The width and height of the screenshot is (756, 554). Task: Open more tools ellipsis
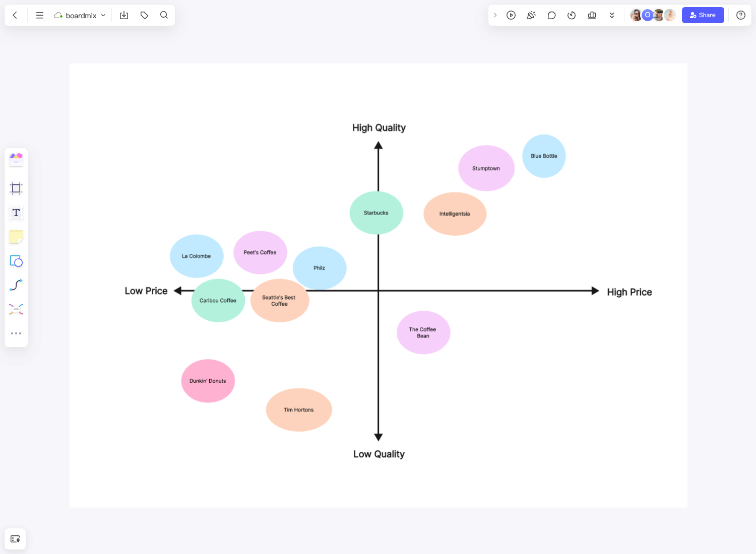[16, 333]
